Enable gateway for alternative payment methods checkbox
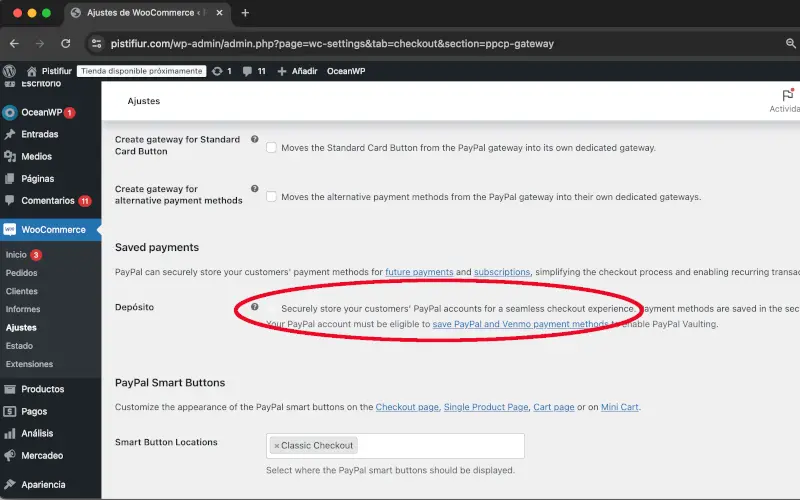This screenshot has height=500, width=800. click(271, 196)
